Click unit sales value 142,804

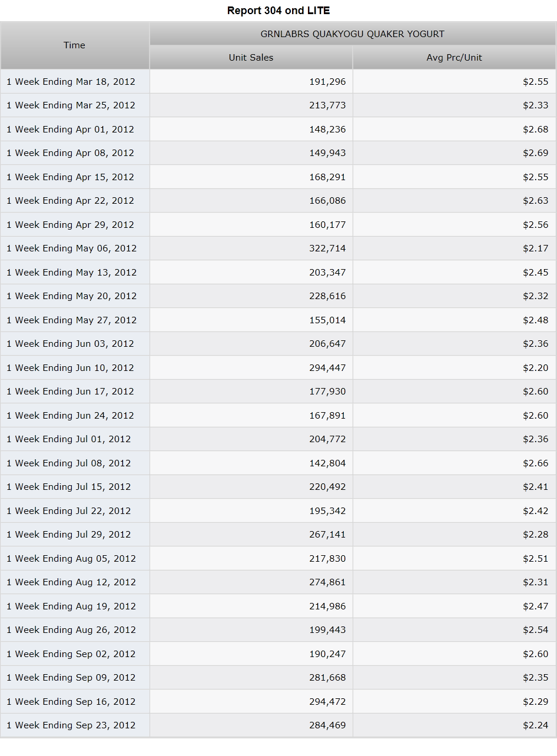tap(327, 463)
